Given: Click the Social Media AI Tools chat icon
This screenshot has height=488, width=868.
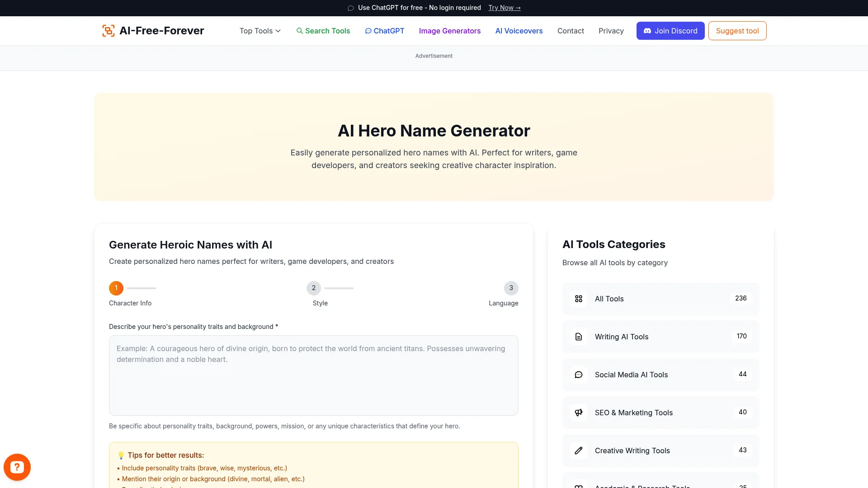Looking at the screenshot, I should coord(578,375).
